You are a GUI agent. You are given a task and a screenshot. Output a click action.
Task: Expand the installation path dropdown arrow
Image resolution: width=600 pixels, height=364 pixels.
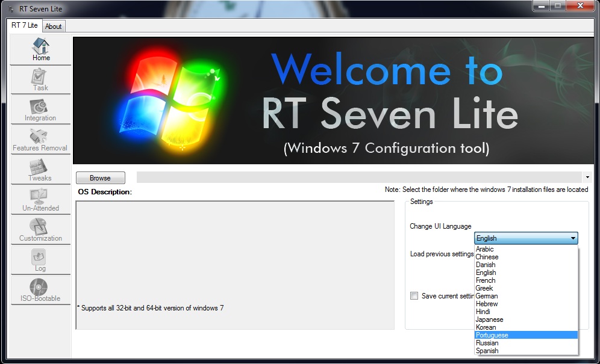tap(587, 177)
